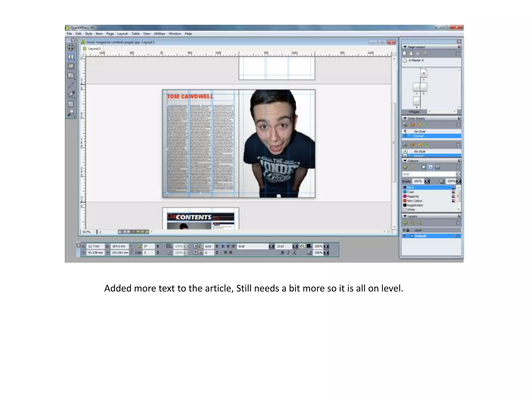Select the Line tool
532x399 pixels.
(71, 85)
